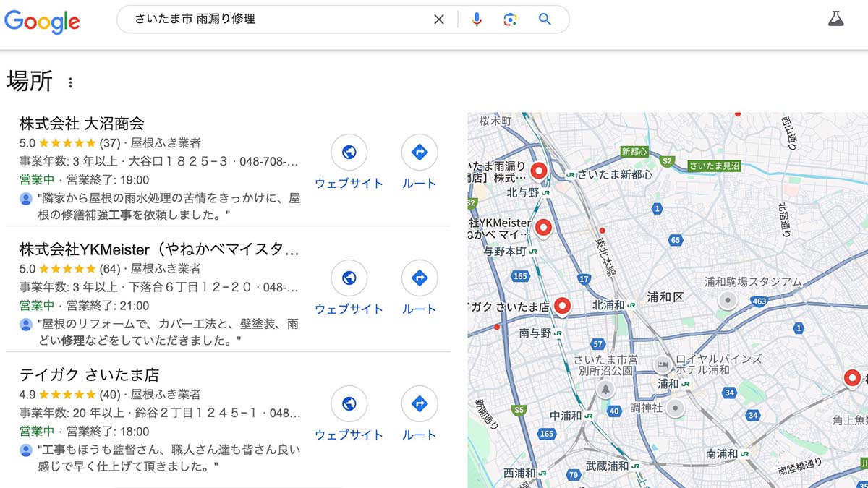Click the reviewer avatar in テイガク review
Image resolution: width=868 pixels, height=488 pixels.
pos(26,450)
